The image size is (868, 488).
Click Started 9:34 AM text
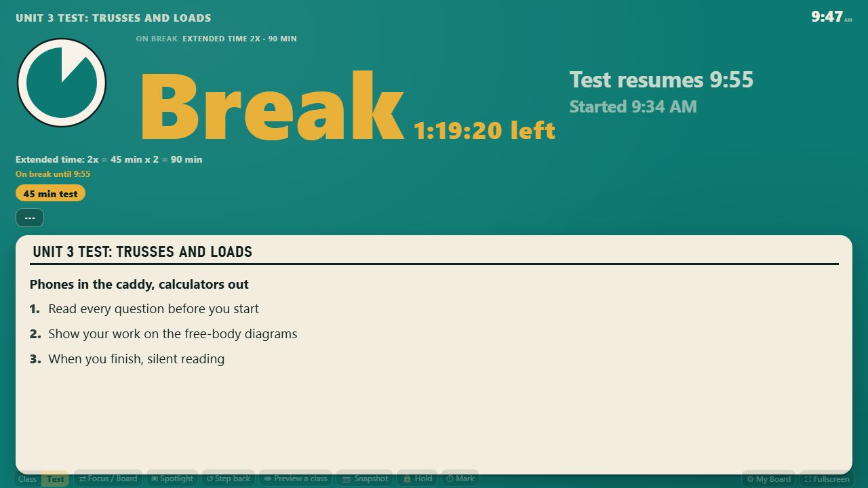(x=633, y=106)
